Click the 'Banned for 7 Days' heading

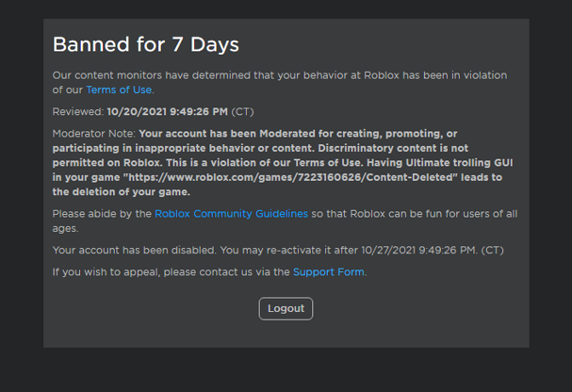click(x=145, y=44)
